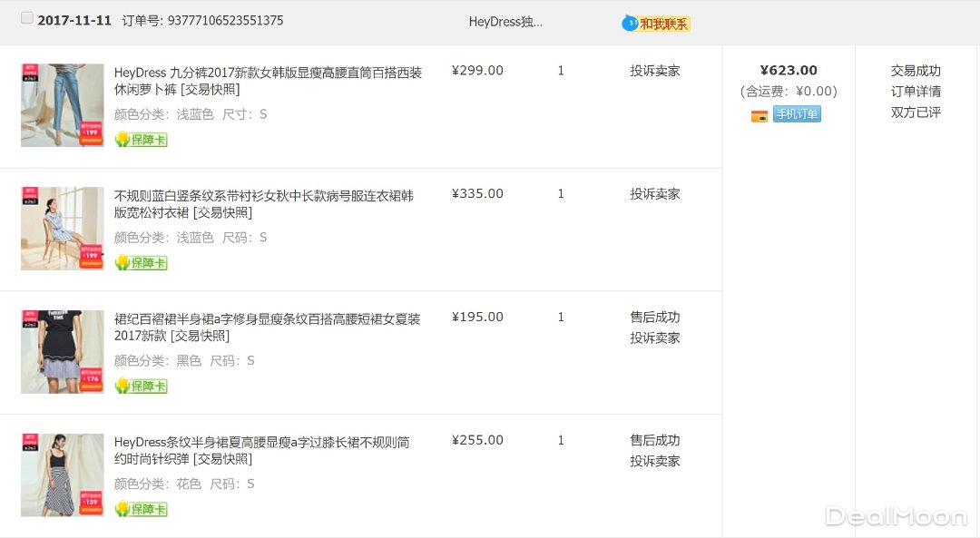Image resolution: width=980 pixels, height=538 pixels.
Task: Click the 保障卡 badge under the striped shirt dress
Action: pos(142,263)
